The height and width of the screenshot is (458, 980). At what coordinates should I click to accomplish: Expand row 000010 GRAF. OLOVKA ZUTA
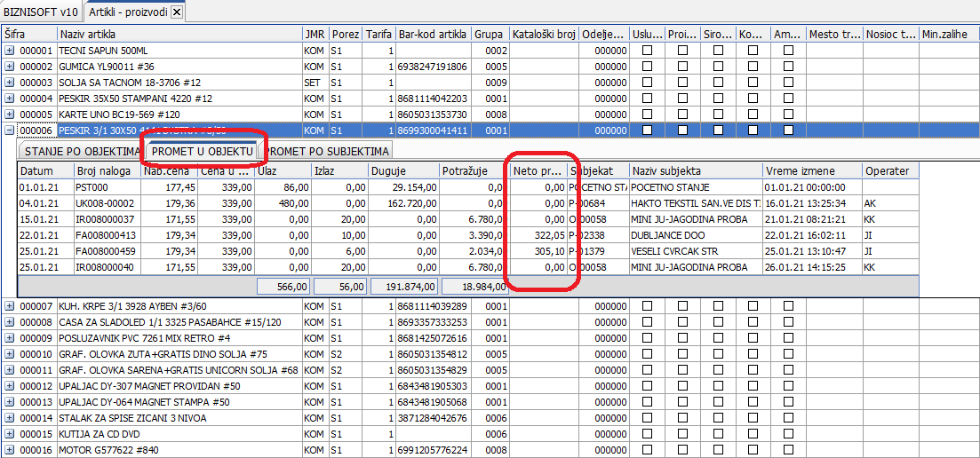(x=10, y=354)
